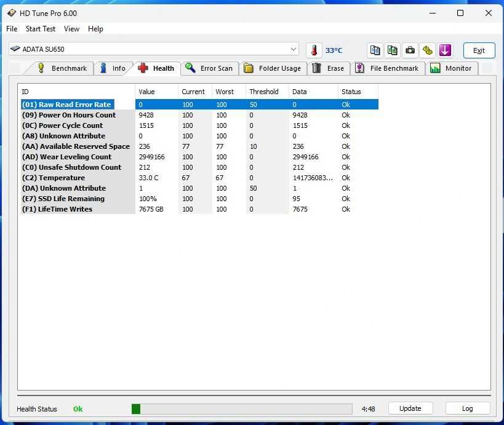
Task: Switch to the Error Scan tab
Action: [209, 68]
